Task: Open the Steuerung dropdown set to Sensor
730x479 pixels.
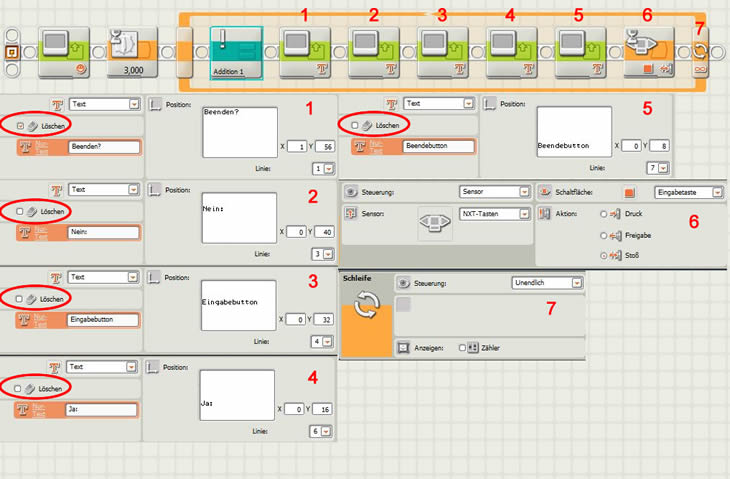Action: [x=494, y=191]
